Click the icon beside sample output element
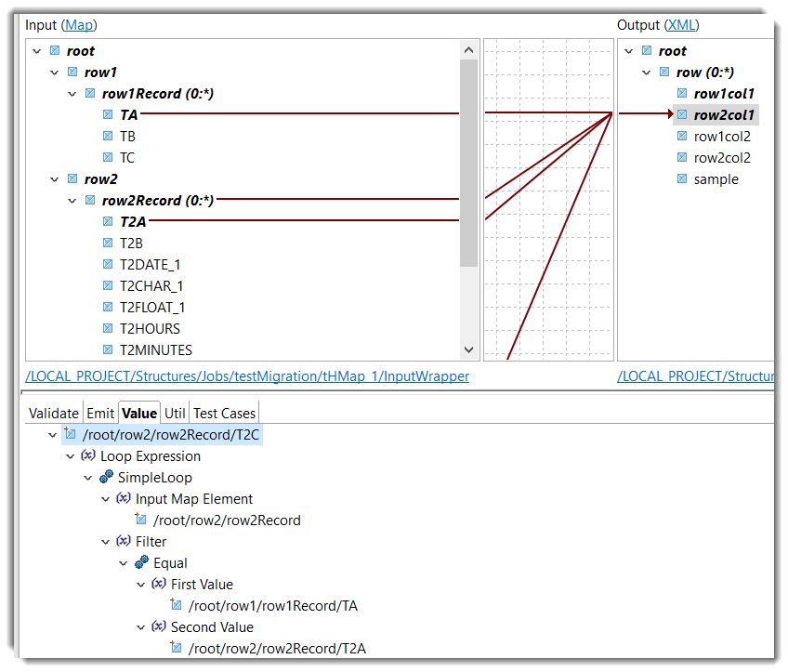 (682, 179)
